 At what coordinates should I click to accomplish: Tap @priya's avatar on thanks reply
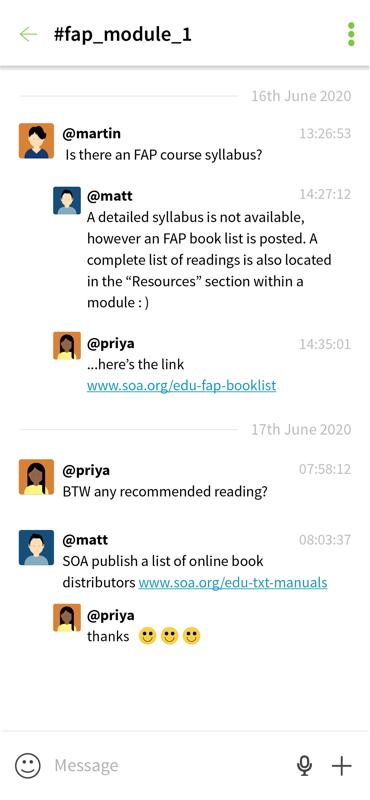pos(67,618)
